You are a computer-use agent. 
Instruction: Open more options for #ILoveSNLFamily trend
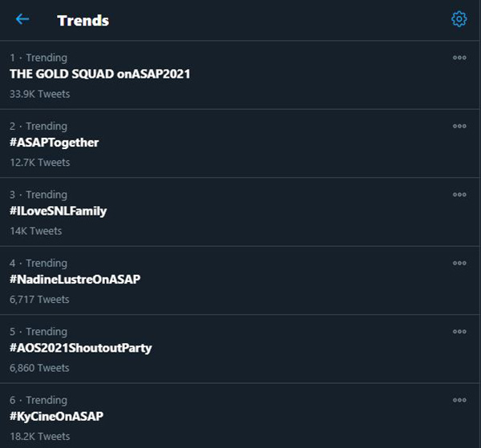click(x=459, y=195)
